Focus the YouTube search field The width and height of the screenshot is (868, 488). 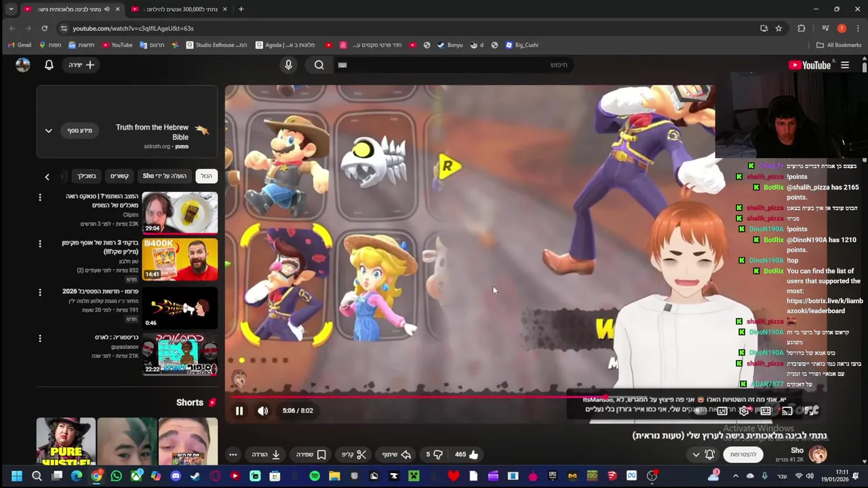click(x=453, y=65)
